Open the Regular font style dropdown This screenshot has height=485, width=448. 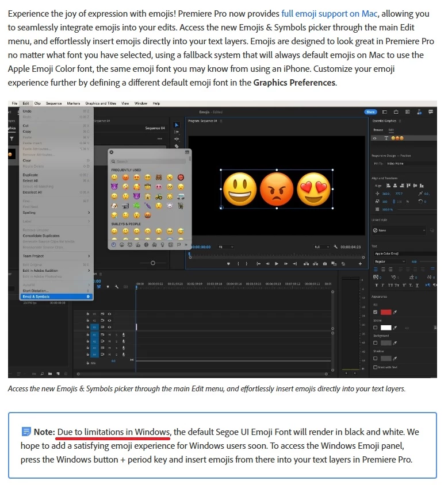(389, 261)
